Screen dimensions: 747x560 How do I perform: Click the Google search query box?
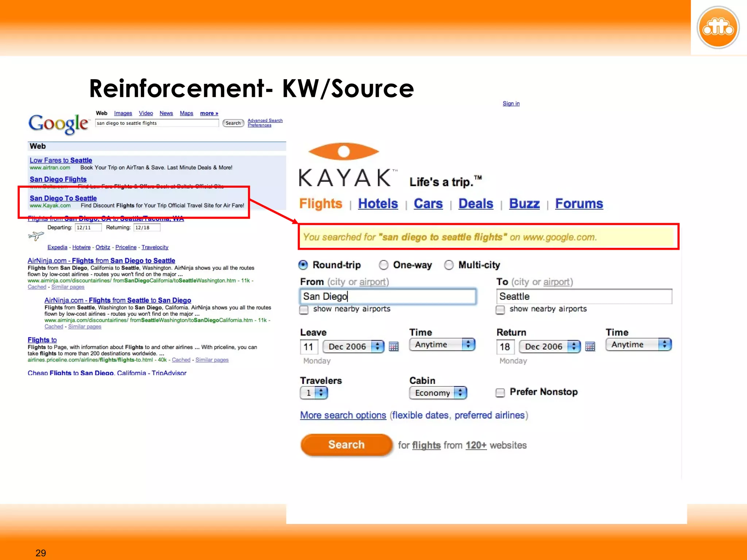point(157,123)
